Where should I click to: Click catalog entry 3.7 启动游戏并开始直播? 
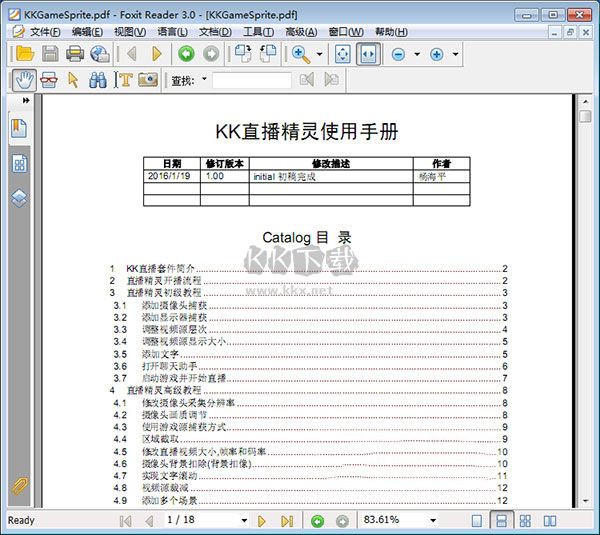(310, 378)
